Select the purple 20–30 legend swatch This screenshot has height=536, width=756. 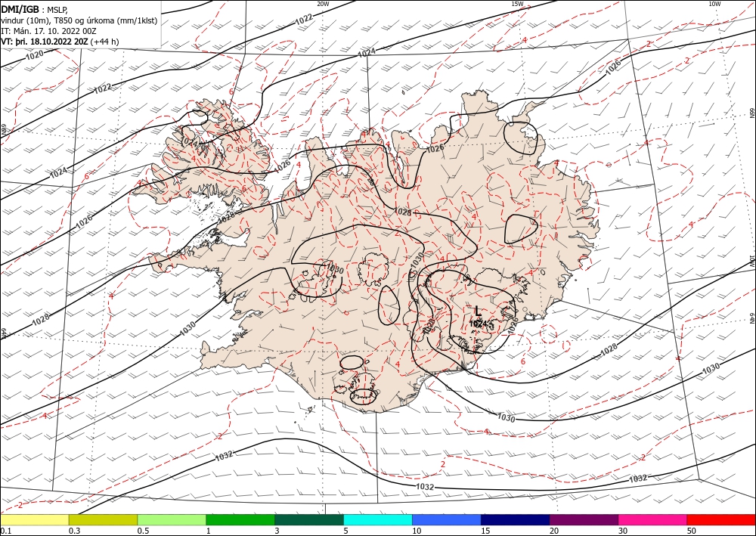584,519
